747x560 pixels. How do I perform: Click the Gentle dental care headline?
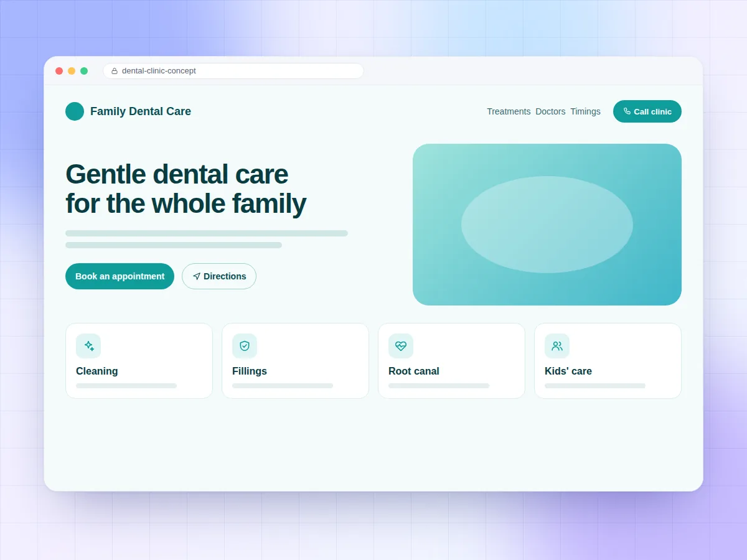coord(186,189)
